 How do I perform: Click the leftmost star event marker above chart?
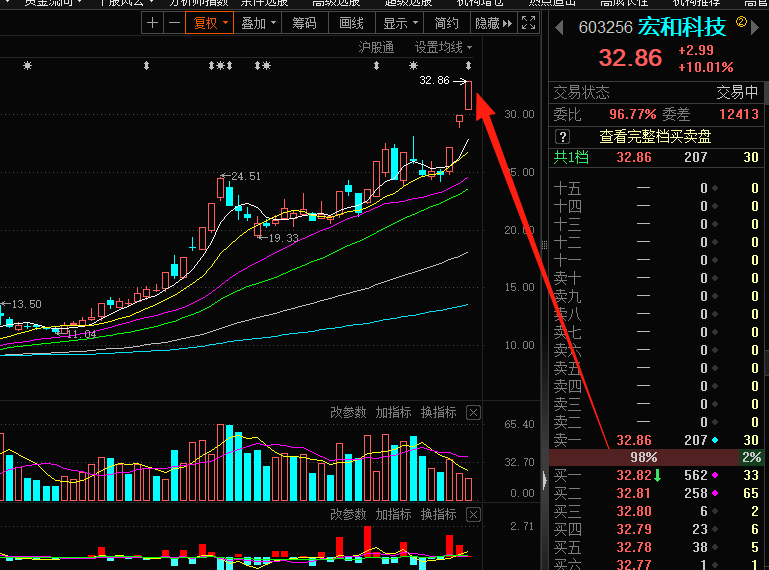click(27, 65)
